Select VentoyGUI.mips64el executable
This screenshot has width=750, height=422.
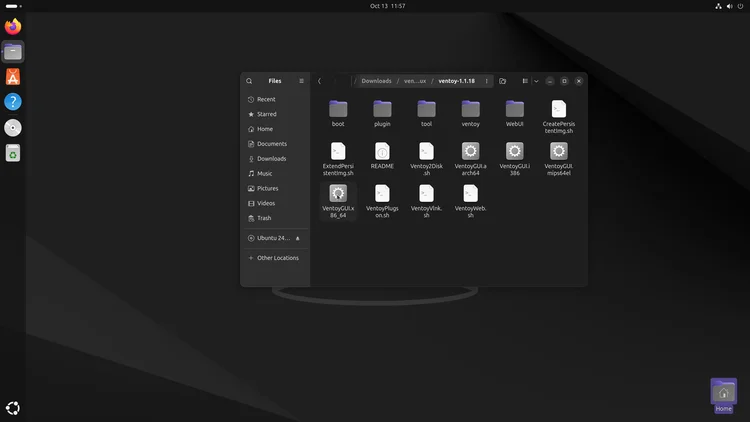[559, 159]
